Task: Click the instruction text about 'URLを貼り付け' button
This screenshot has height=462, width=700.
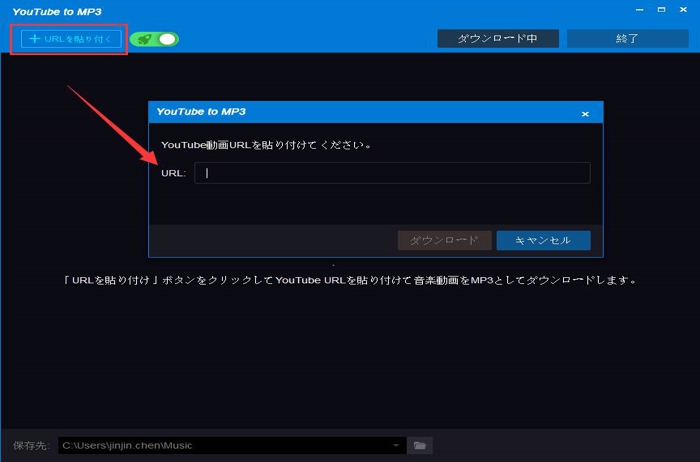Action: click(x=350, y=280)
